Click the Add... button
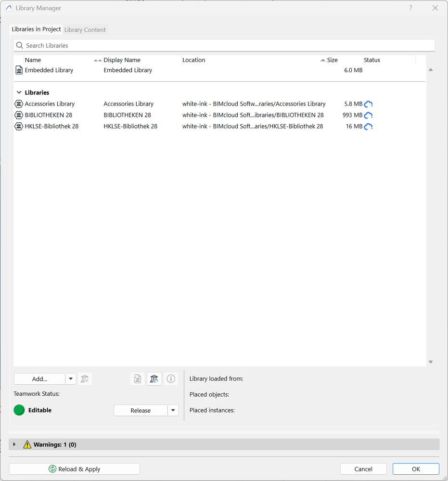The image size is (448, 481). [39, 379]
